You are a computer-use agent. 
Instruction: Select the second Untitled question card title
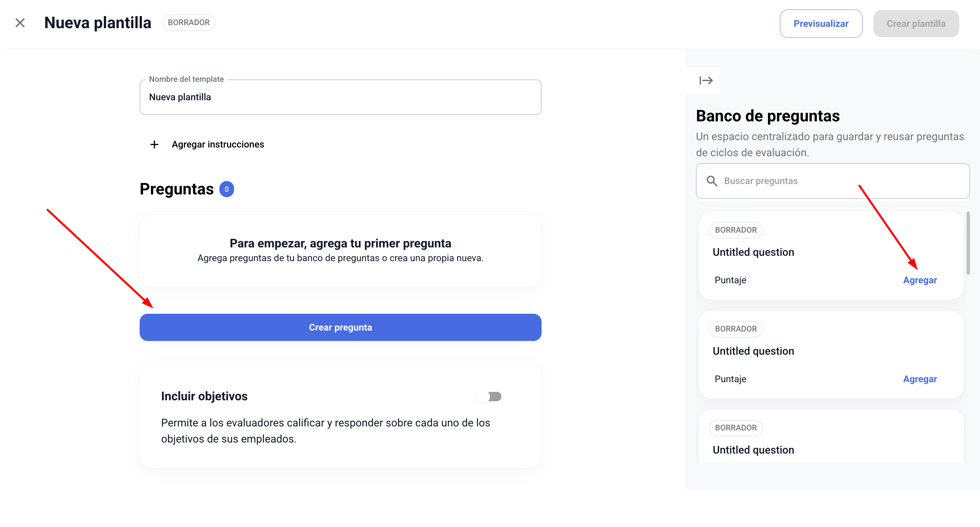pyautogui.click(x=753, y=351)
